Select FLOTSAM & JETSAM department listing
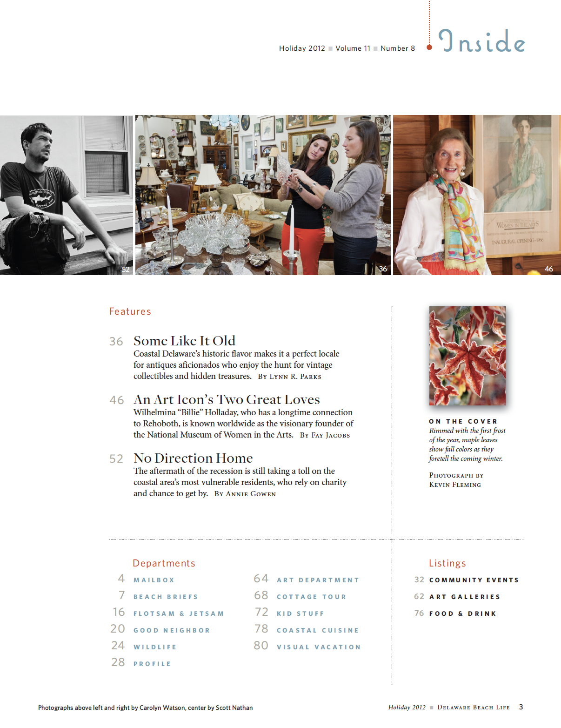This screenshot has width=561, height=728. (179, 613)
